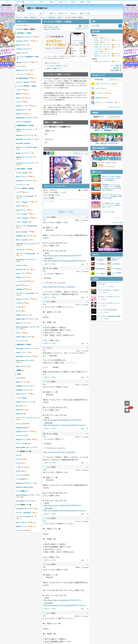
Task: Click avatar icon of comment 2855 poster
Action: [44, 217]
